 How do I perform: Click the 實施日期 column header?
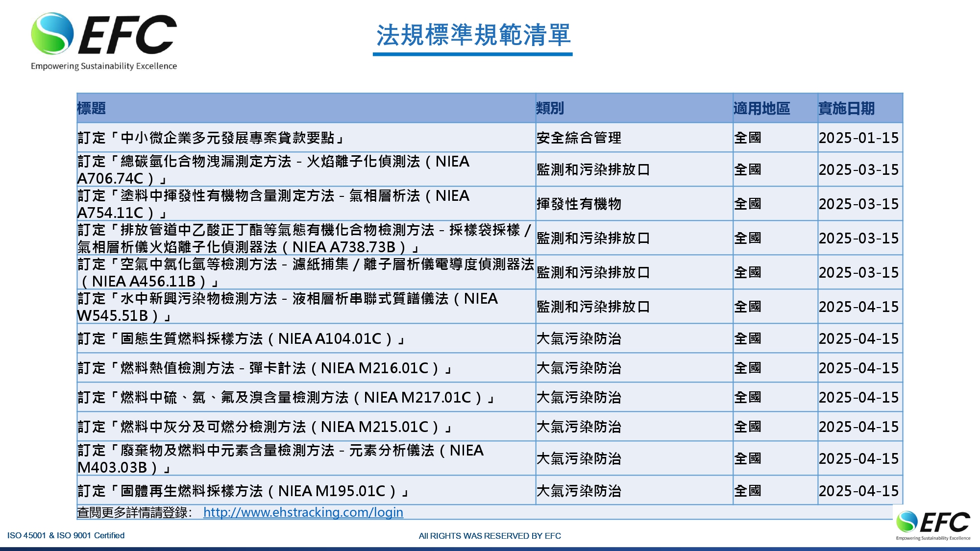point(860,108)
